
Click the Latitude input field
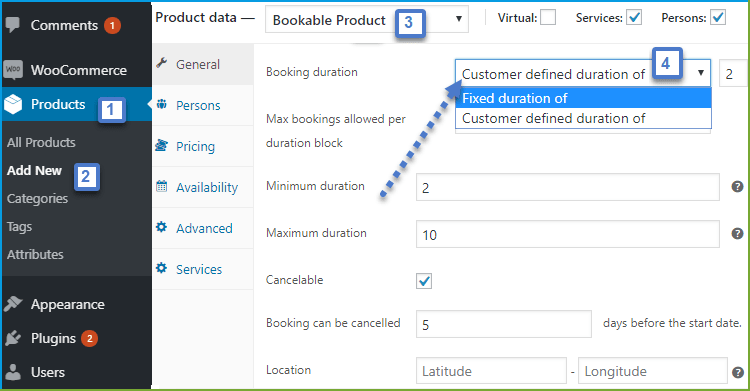[491, 371]
